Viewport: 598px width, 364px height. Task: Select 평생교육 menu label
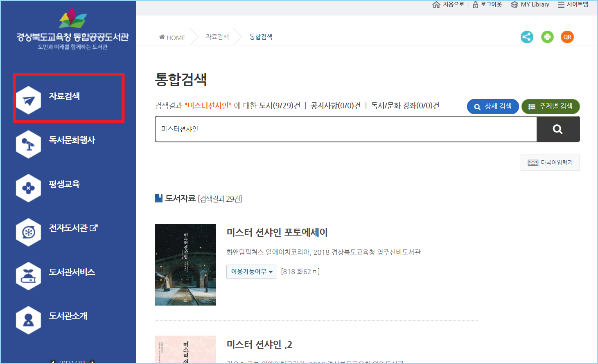pyautogui.click(x=64, y=184)
